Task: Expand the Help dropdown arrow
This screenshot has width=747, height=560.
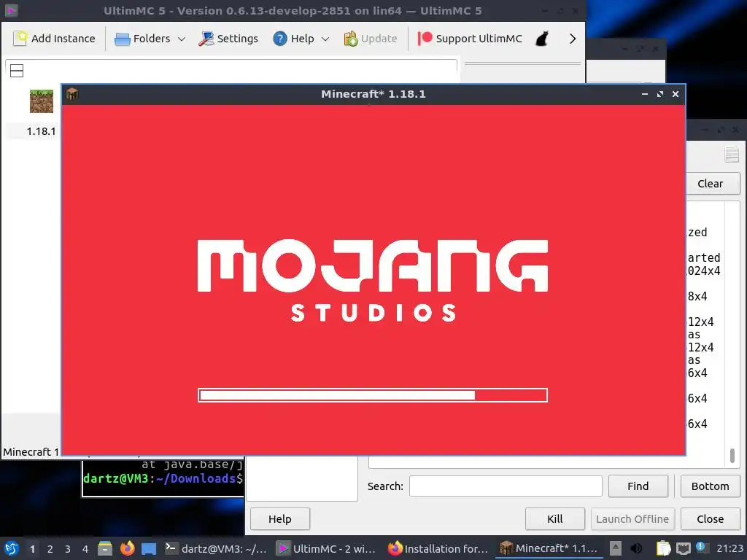Action: [x=325, y=39]
